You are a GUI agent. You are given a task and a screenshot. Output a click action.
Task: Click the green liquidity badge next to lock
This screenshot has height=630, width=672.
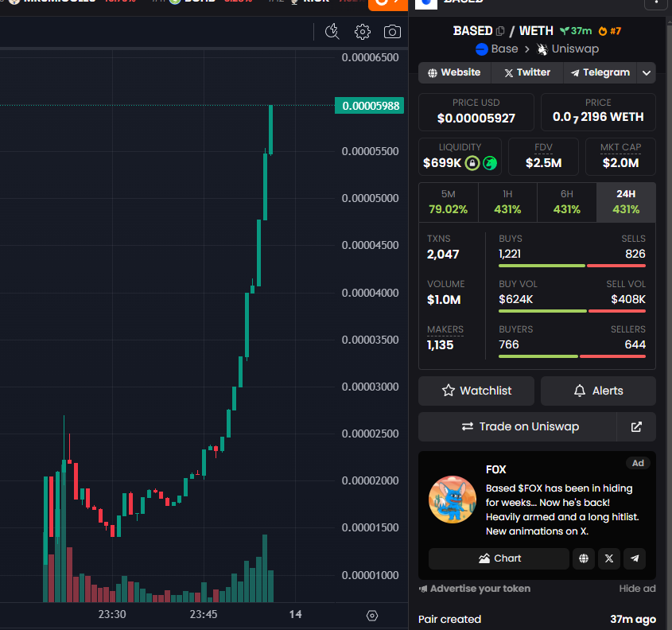point(490,163)
